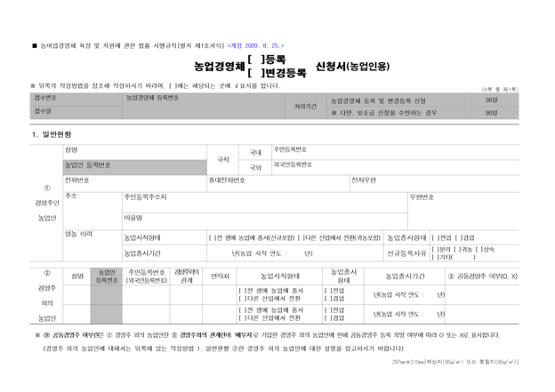555x392 pixels.
Task: Check the [ ]분리 option under 신규등록사유
Action: coord(435,250)
